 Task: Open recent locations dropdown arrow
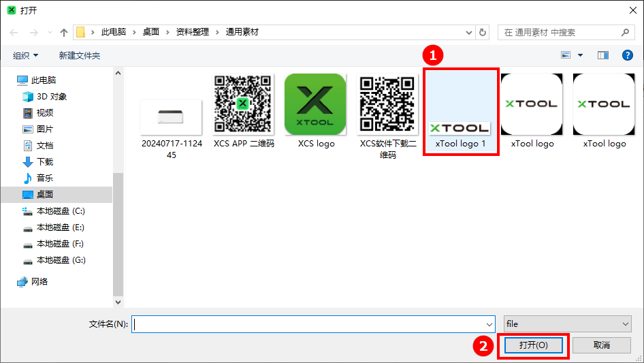pos(50,33)
